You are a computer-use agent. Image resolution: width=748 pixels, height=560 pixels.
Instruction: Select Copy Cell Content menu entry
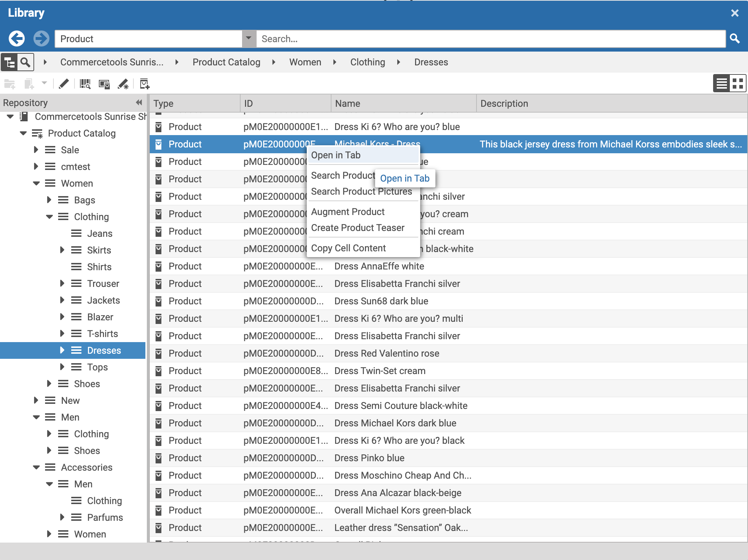tap(348, 248)
